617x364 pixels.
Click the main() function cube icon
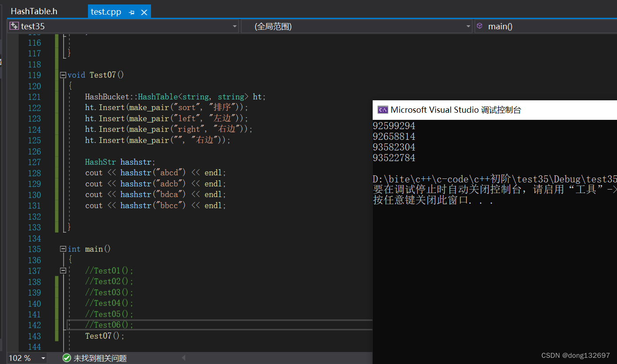pyautogui.click(x=479, y=26)
